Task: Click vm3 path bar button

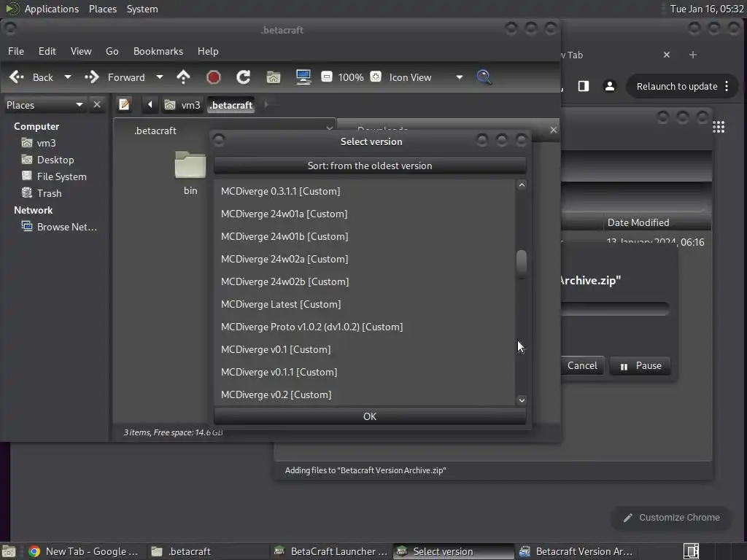Action: pos(183,105)
